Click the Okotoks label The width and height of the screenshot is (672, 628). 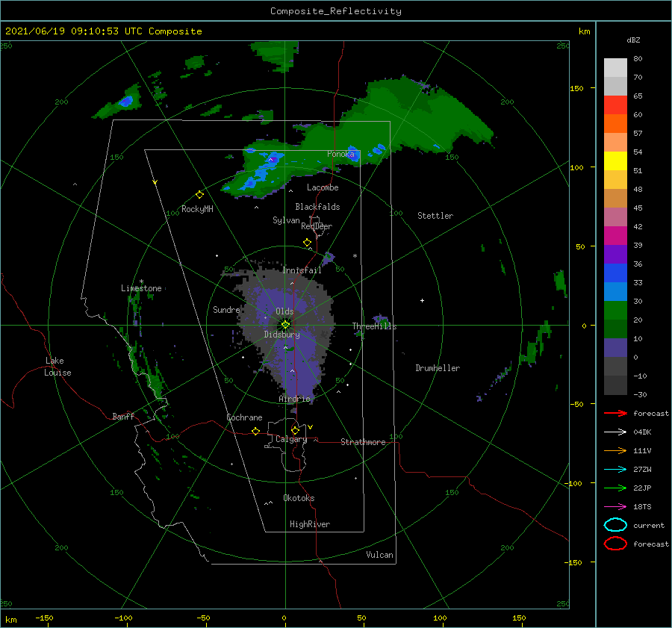pyautogui.click(x=299, y=498)
